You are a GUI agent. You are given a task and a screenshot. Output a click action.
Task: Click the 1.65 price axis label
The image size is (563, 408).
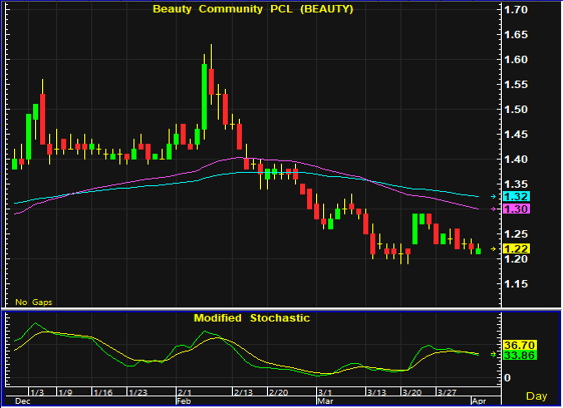(516, 35)
